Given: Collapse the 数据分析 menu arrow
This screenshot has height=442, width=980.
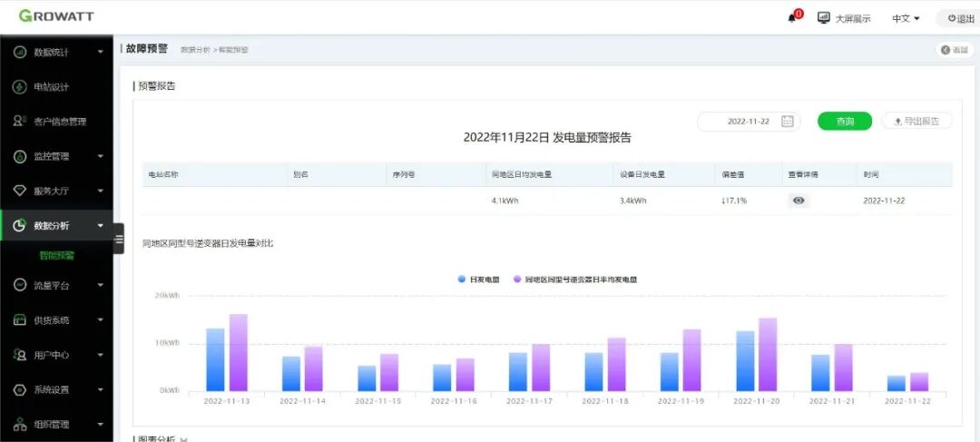Looking at the screenshot, I should [x=101, y=226].
